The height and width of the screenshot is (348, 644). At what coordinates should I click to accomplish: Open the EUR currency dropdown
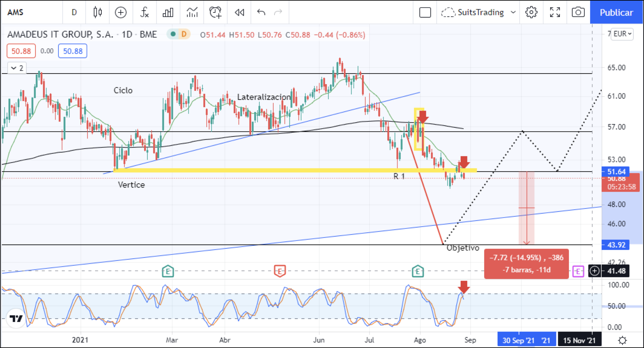[x=622, y=34]
